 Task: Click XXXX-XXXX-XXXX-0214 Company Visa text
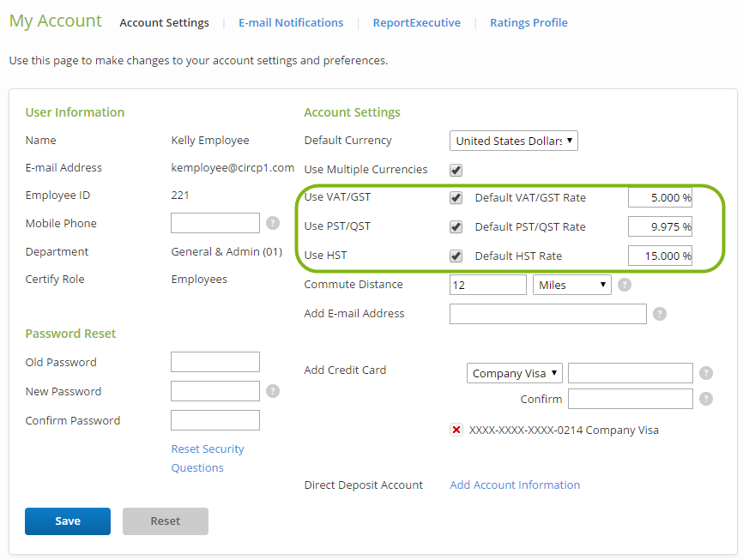(x=564, y=431)
